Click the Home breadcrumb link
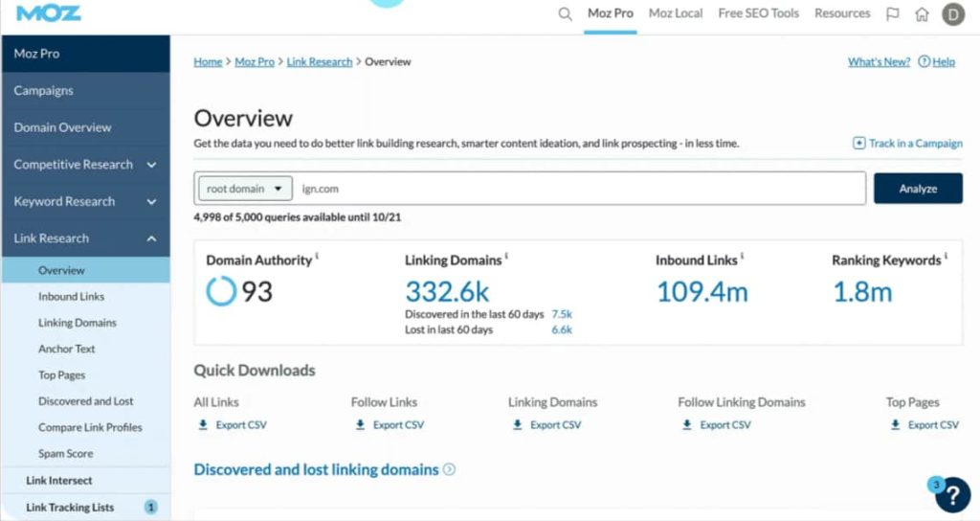 coord(208,61)
